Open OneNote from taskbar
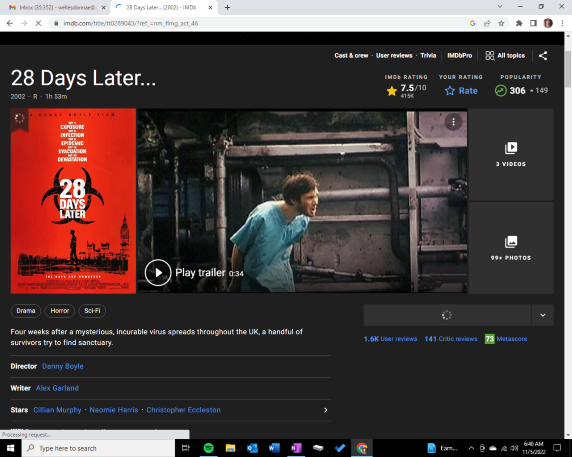 tap(296, 448)
